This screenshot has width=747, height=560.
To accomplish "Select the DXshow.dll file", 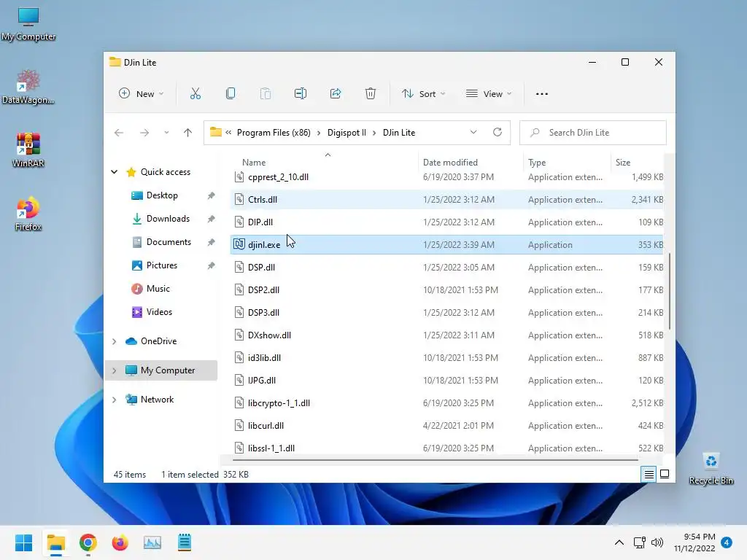I will point(446,335).
